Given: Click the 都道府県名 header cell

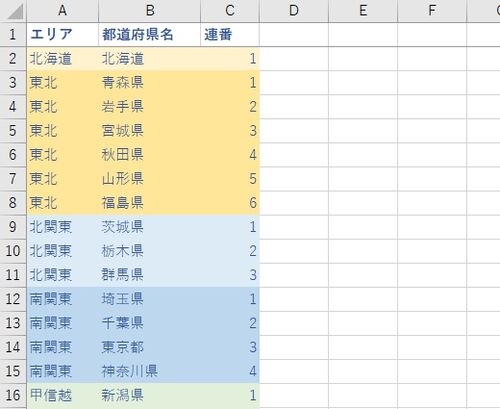Looking at the screenshot, I should click(150, 34).
